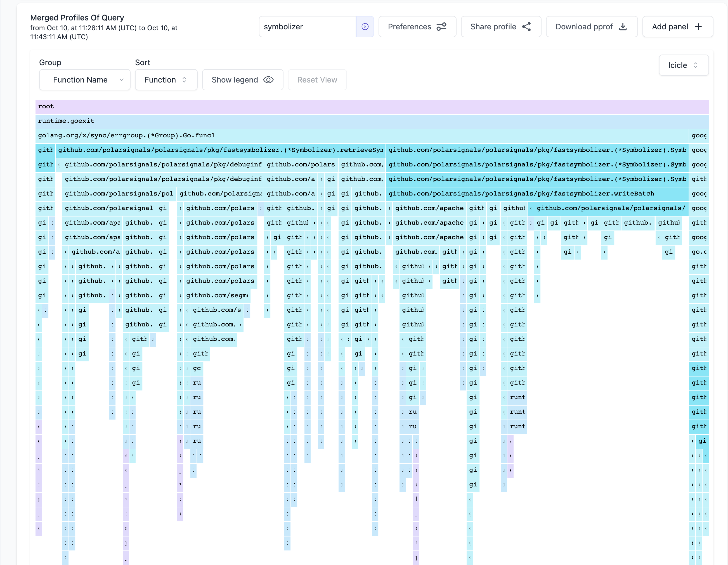Click the runtime.goexit frame
This screenshot has height=565, width=728.
[x=372, y=121]
